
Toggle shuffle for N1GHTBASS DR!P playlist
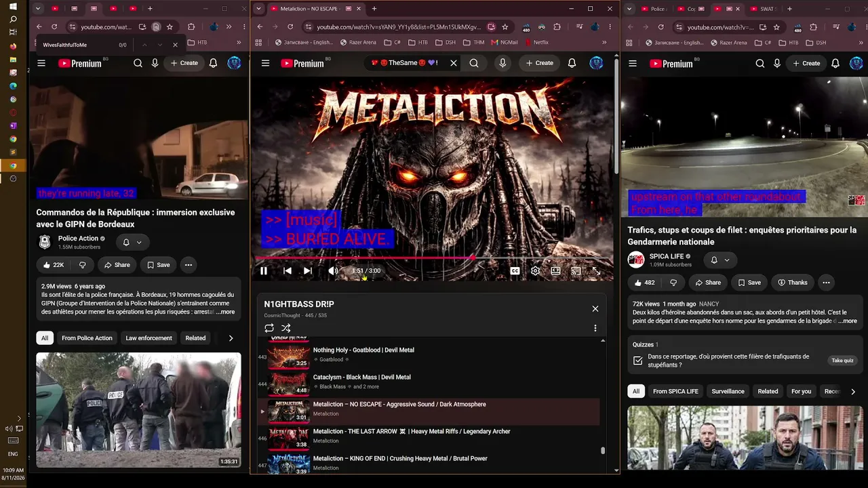point(286,328)
